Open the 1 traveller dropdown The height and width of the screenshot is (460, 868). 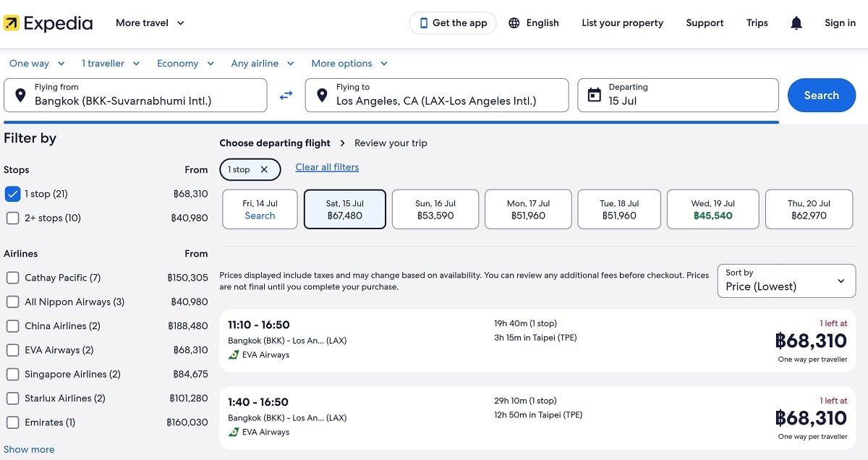(x=111, y=64)
